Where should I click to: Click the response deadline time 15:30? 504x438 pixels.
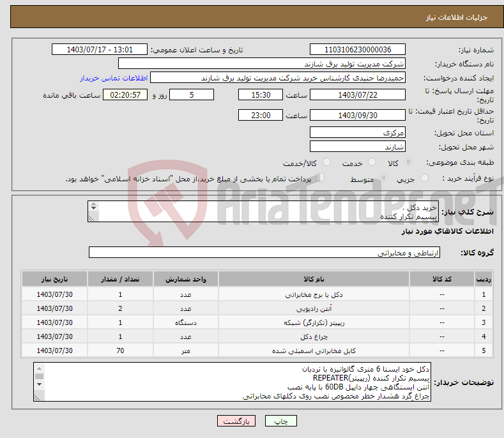pos(261,94)
